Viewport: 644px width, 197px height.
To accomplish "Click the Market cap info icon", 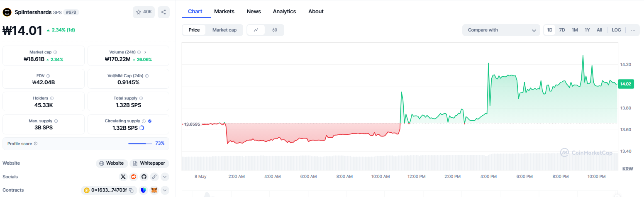I will (x=56, y=52).
